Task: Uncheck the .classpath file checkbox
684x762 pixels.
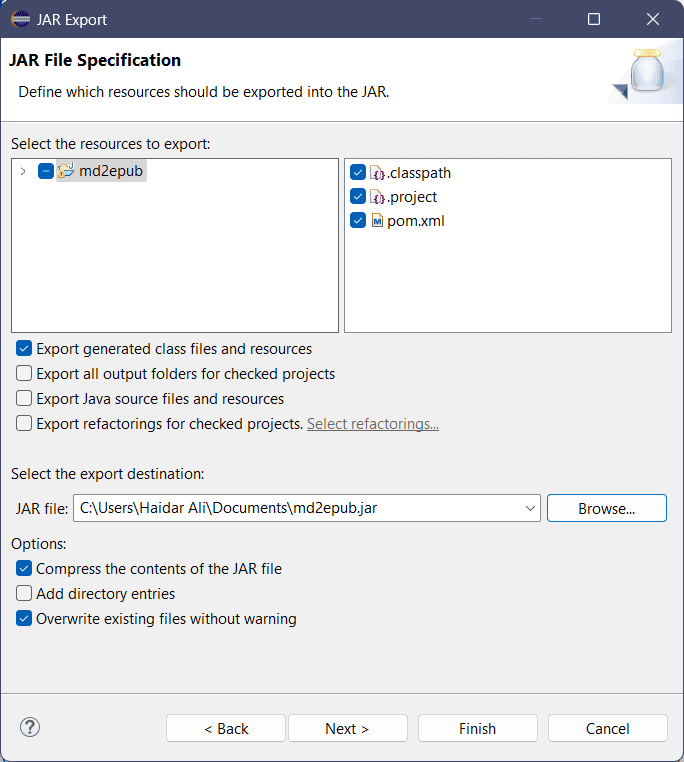Action: [358, 173]
